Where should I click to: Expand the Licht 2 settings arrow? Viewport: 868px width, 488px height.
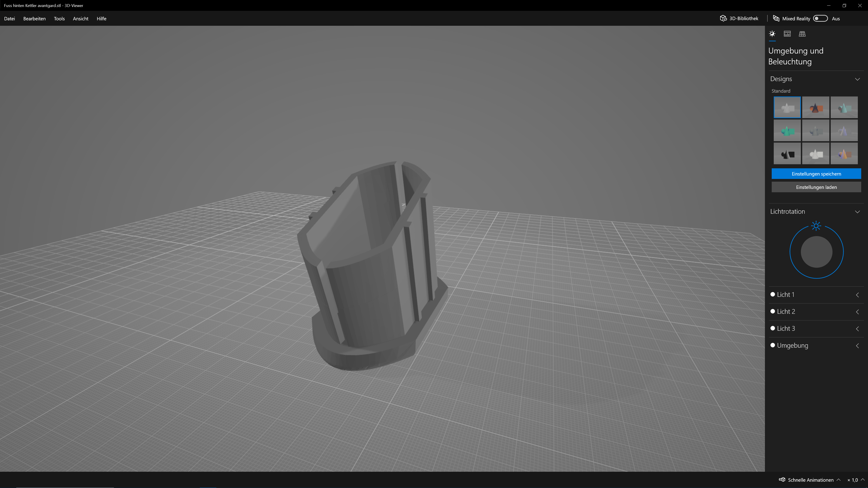coord(857,312)
